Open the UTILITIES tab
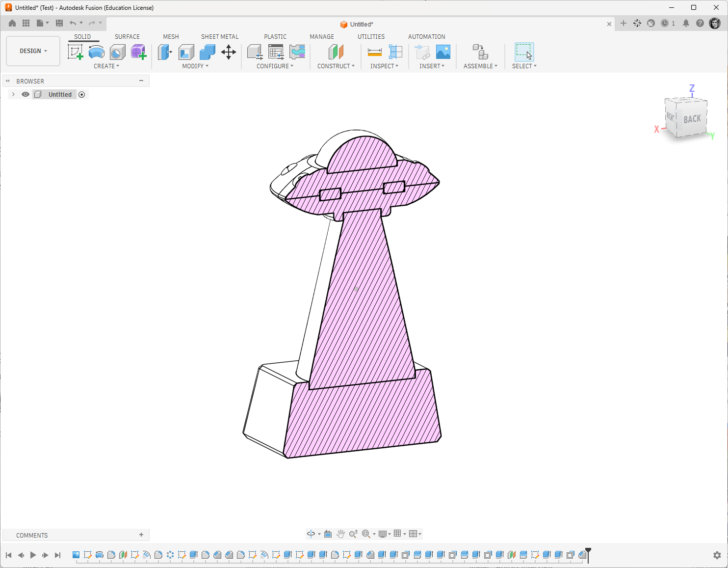The height and width of the screenshot is (568, 728). pos(371,37)
